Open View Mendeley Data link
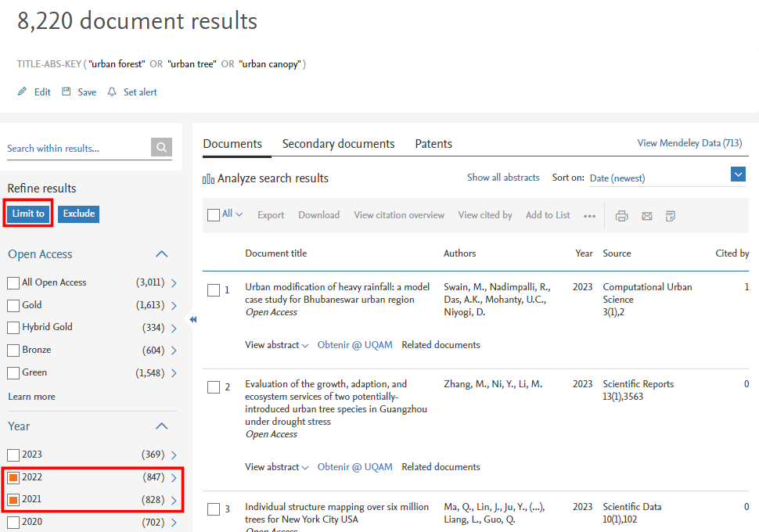This screenshot has height=532, width=759. pyautogui.click(x=689, y=143)
